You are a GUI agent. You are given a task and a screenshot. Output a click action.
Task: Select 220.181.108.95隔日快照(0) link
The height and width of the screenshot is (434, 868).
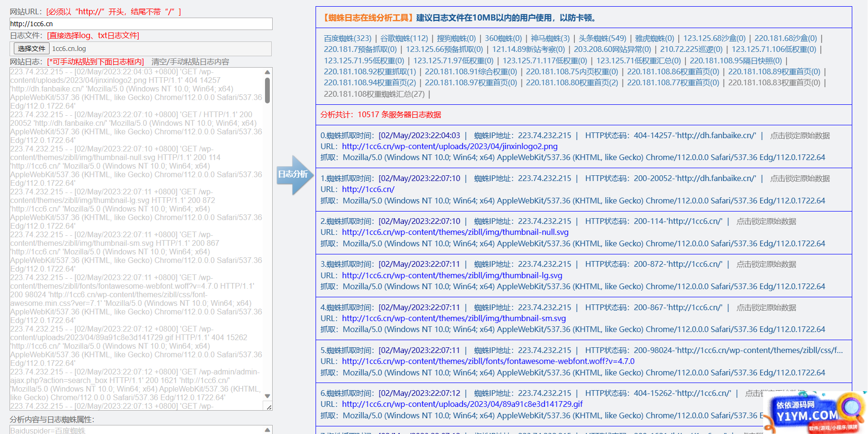point(736,61)
